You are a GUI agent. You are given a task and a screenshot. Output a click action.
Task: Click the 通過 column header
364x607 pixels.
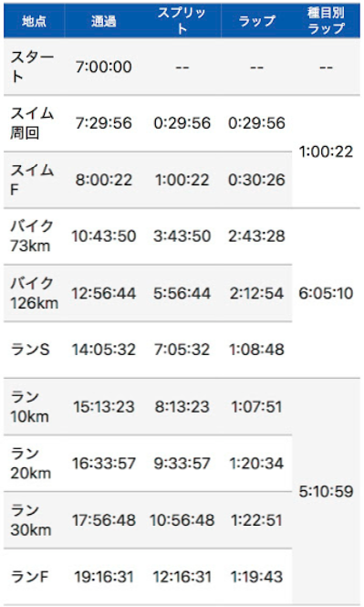tap(104, 21)
